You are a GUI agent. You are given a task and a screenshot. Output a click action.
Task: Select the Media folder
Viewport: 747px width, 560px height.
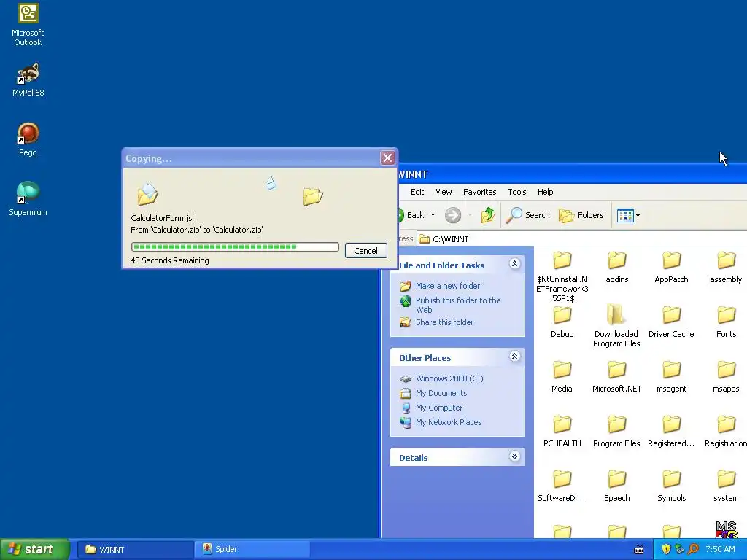[x=562, y=377]
